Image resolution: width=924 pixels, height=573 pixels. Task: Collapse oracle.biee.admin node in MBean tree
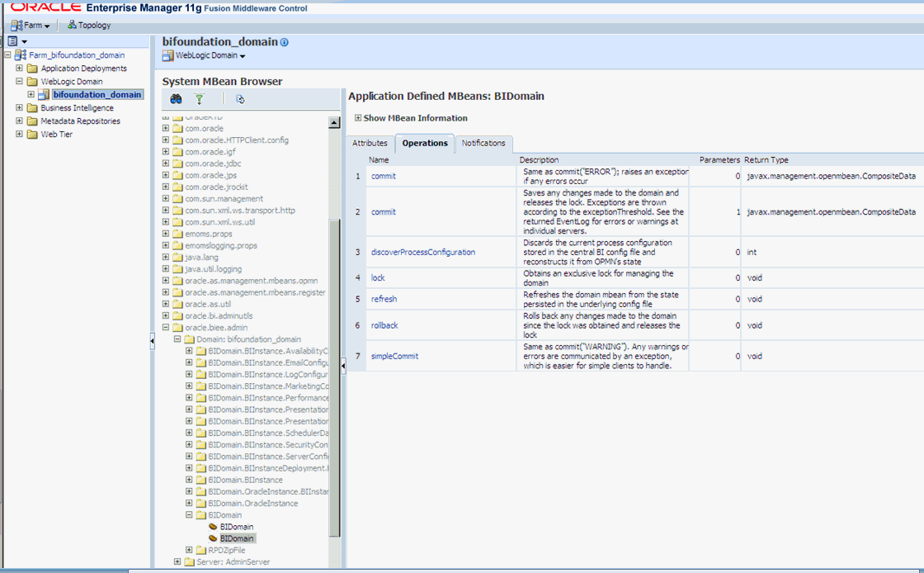tap(166, 327)
